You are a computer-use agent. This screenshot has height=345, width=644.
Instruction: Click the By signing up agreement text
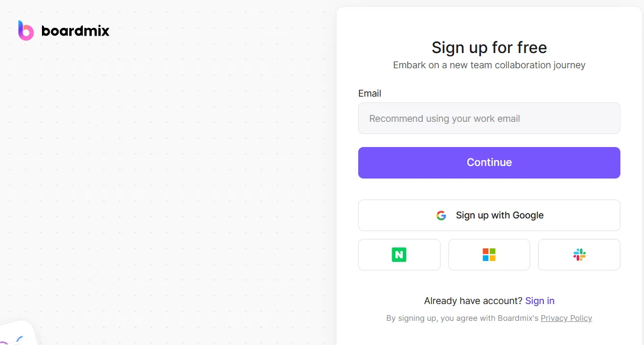(462, 318)
